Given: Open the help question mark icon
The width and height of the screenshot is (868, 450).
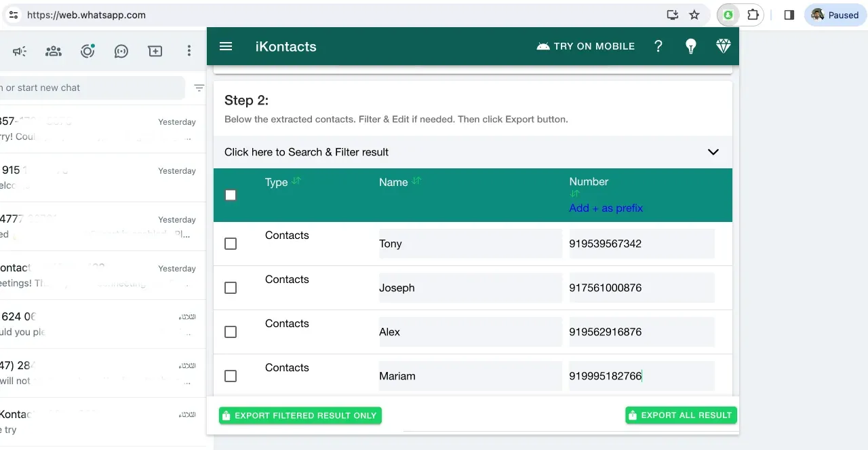Looking at the screenshot, I should pos(658,46).
